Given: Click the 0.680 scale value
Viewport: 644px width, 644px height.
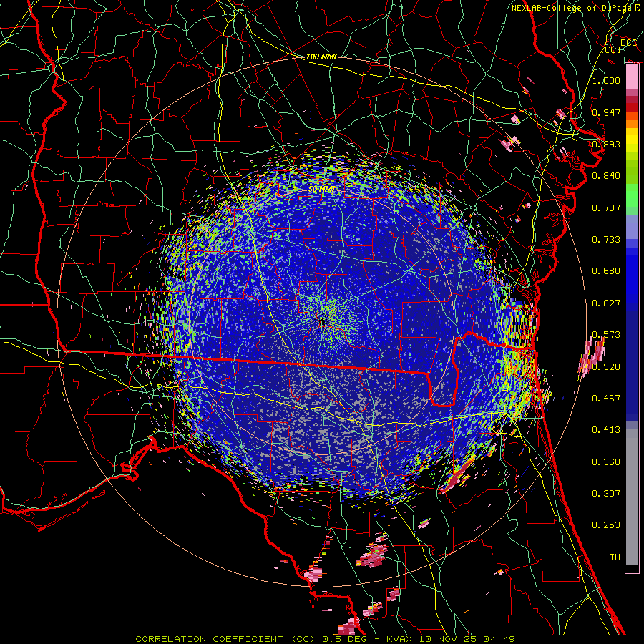Looking at the screenshot, I should click(606, 271).
